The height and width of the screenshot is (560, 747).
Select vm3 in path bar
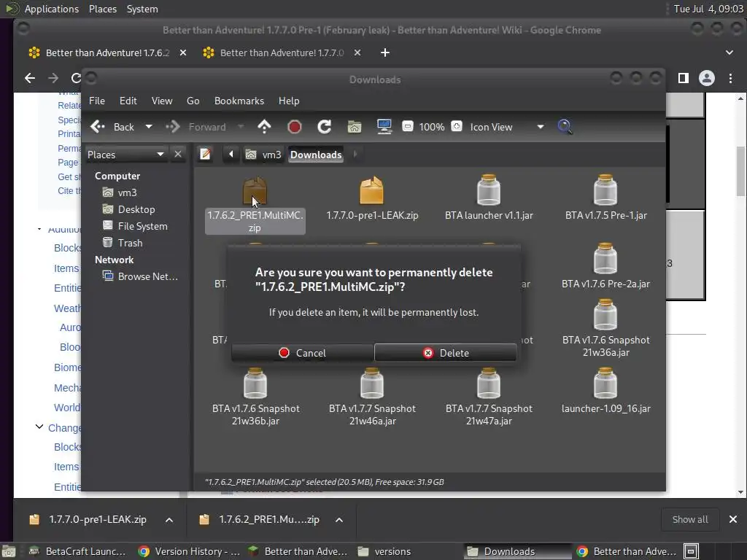tap(263, 155)
